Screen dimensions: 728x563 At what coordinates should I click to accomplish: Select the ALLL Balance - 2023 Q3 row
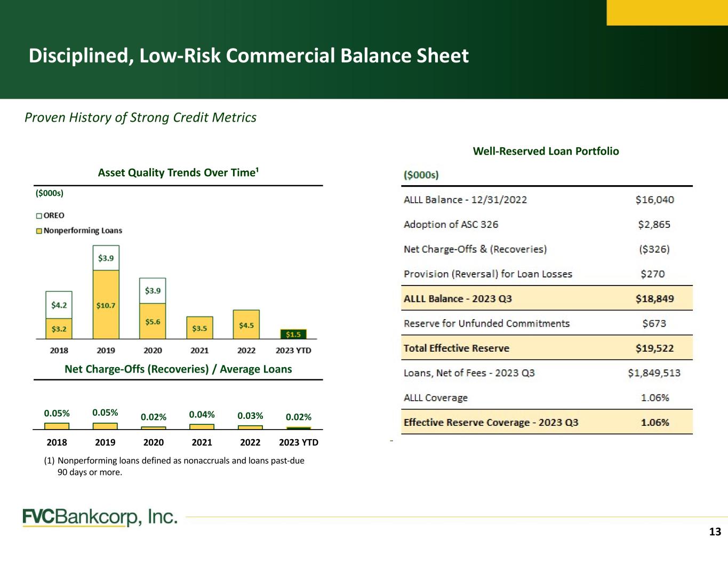click(547, 298)
